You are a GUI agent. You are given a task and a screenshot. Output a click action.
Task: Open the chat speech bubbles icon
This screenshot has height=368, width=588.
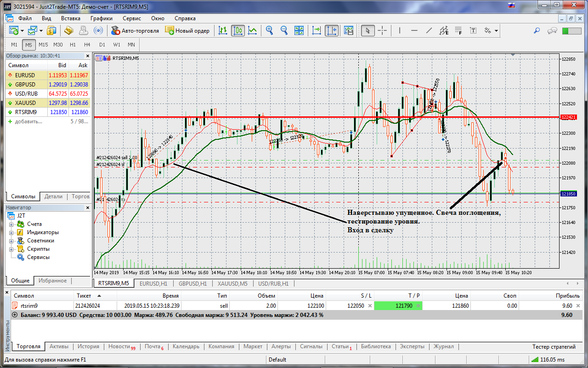553,31
